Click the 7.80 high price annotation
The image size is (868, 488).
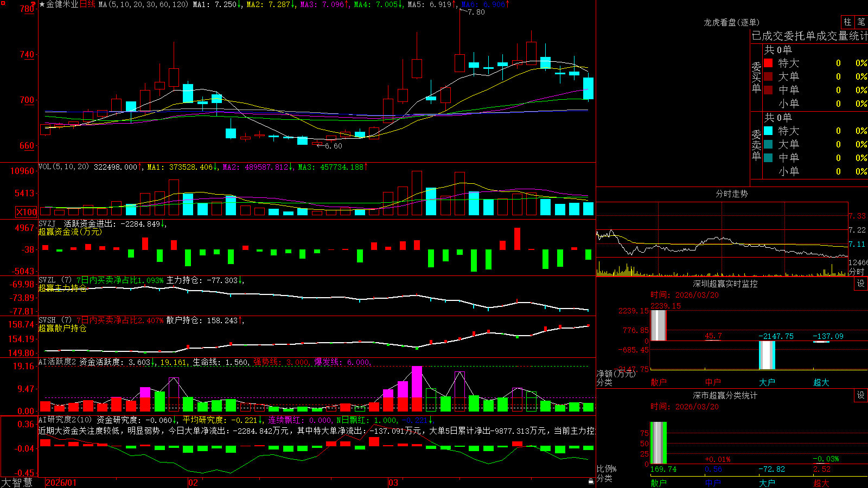476,12
